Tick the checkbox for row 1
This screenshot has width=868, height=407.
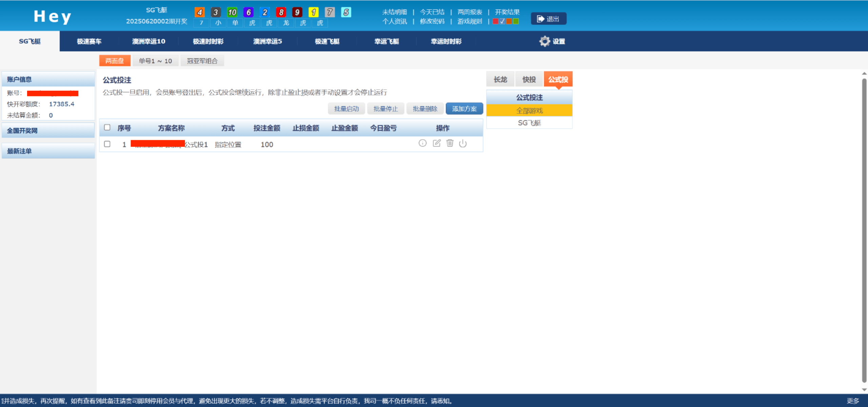pyautogui.click(x=107, y=144)
